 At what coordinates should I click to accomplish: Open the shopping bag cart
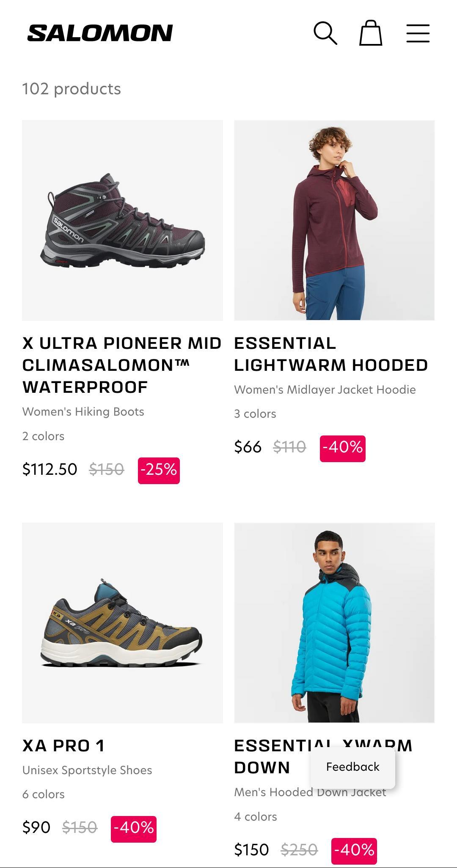[x=371, y=33]
